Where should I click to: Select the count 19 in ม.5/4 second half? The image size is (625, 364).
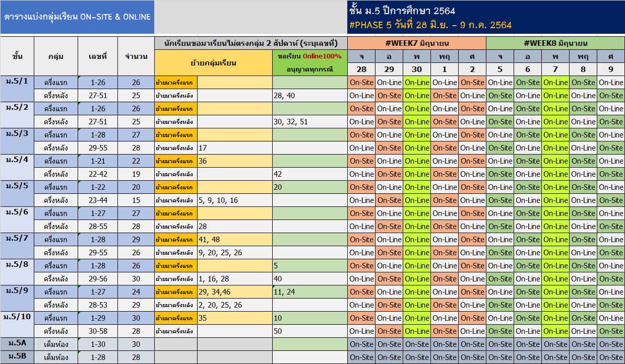pyautogui.click(x=136, y=174)
